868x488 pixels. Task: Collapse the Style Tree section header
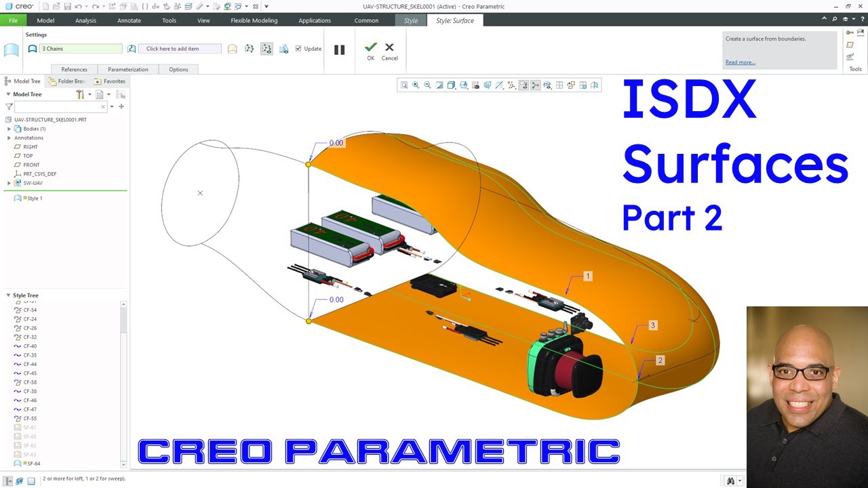pos(8,296)
